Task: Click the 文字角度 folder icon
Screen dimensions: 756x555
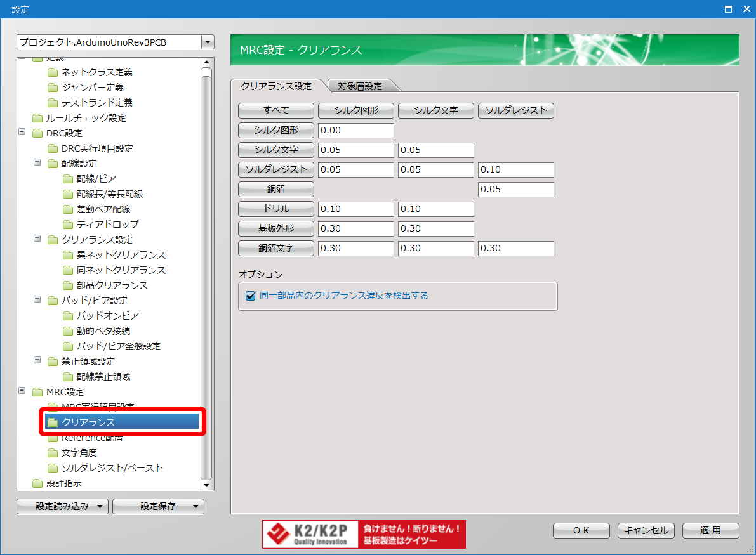Action: point(53,453)
